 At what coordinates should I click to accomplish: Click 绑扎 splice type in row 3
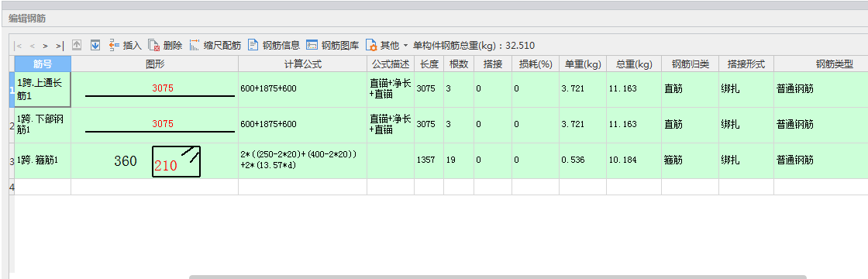[729, 160]
